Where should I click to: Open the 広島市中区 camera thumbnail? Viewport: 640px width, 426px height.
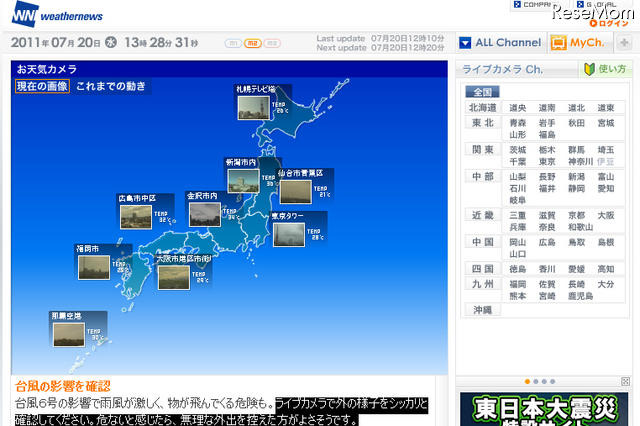136,217
